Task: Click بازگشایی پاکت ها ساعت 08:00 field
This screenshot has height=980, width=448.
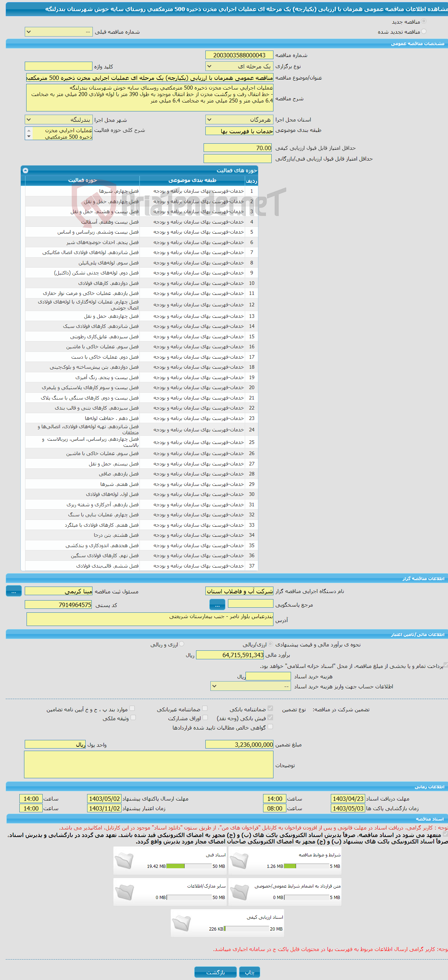Action: (x=275, y=808)
